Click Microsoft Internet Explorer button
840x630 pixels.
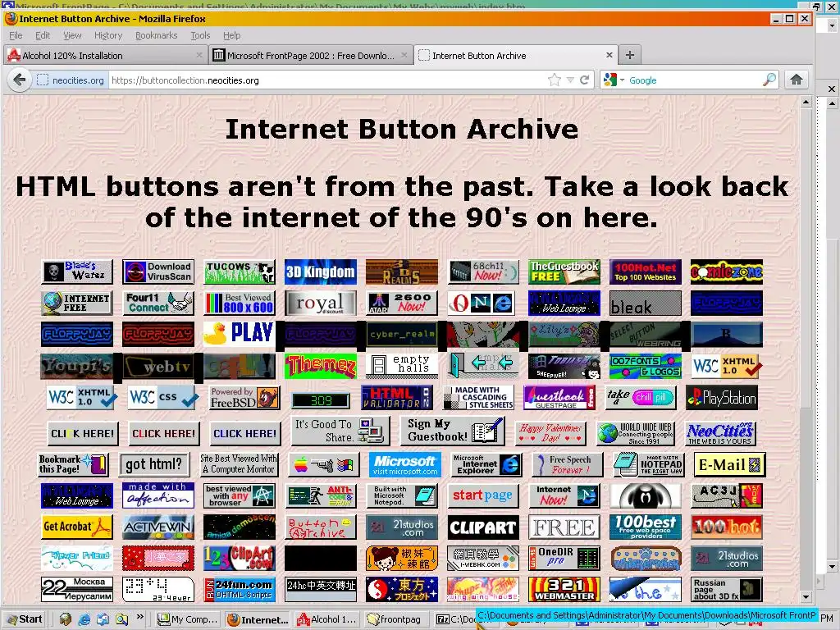486,464
